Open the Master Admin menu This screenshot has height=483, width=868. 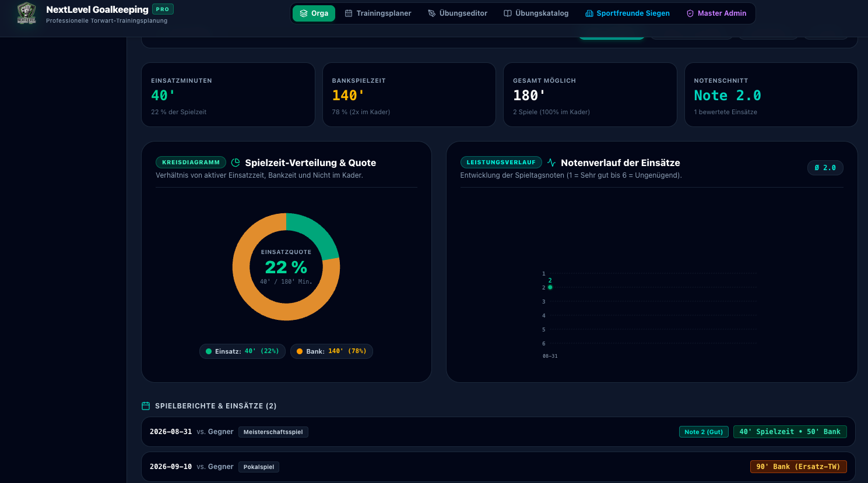coord(716,13)
